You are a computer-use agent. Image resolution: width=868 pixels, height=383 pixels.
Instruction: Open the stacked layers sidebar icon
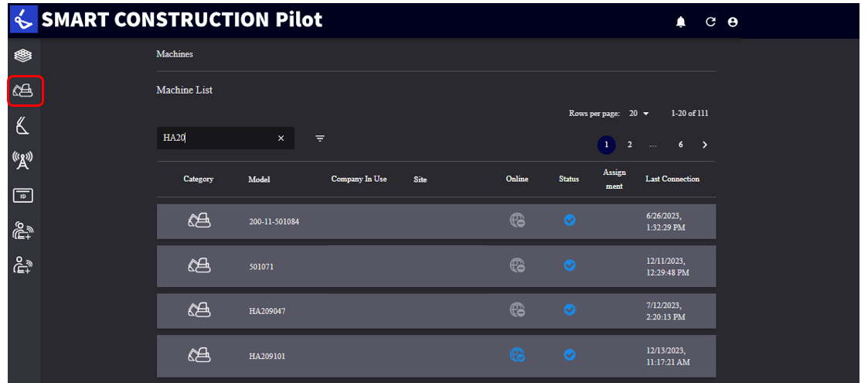pyautogui.click(x=22, y=55)
